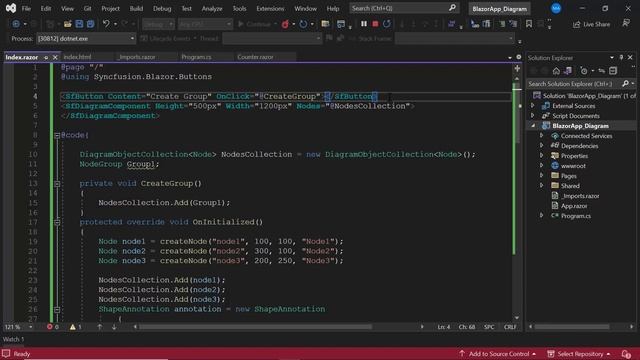The width and height of the screenshot is (640, 360).
Task: Open the Git menu
Action: point(87,9)
